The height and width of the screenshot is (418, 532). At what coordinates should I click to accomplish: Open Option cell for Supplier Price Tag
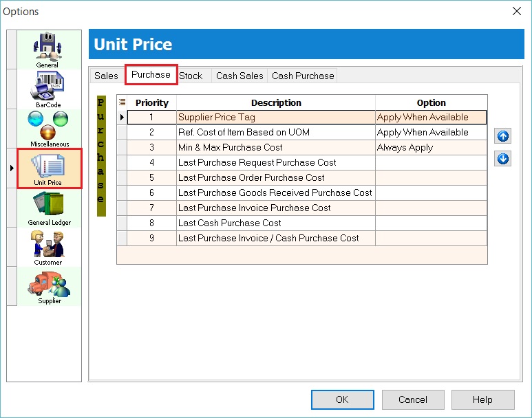click(x=431, y=118)
